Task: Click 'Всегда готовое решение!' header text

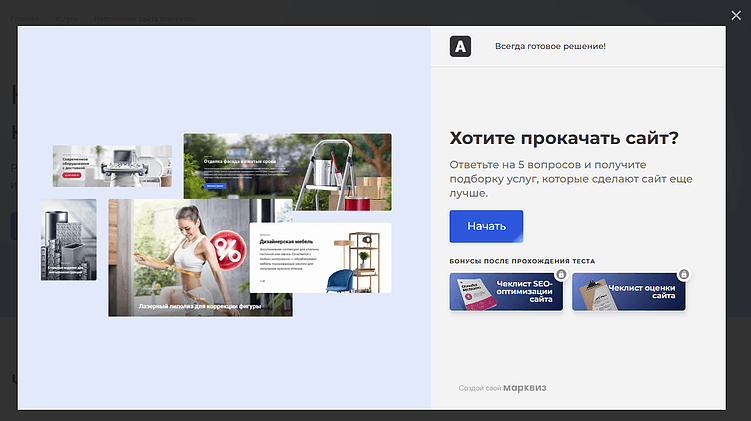Action: tap(550, 46)
